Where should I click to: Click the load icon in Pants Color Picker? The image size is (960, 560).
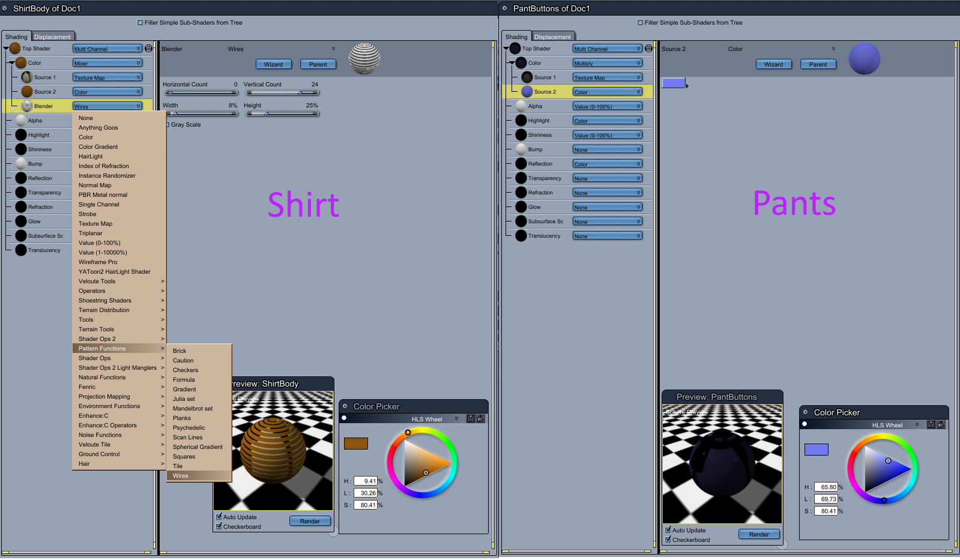point(941,424)
